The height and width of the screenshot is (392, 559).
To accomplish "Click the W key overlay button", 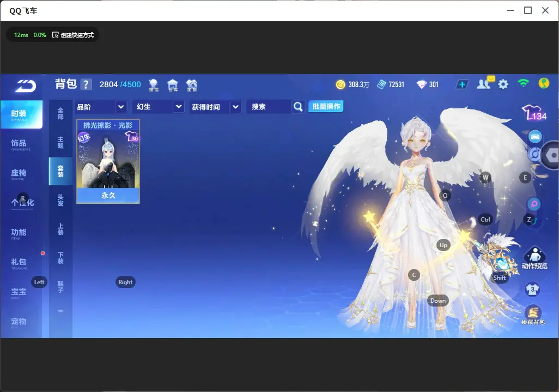I will (485, 177).
